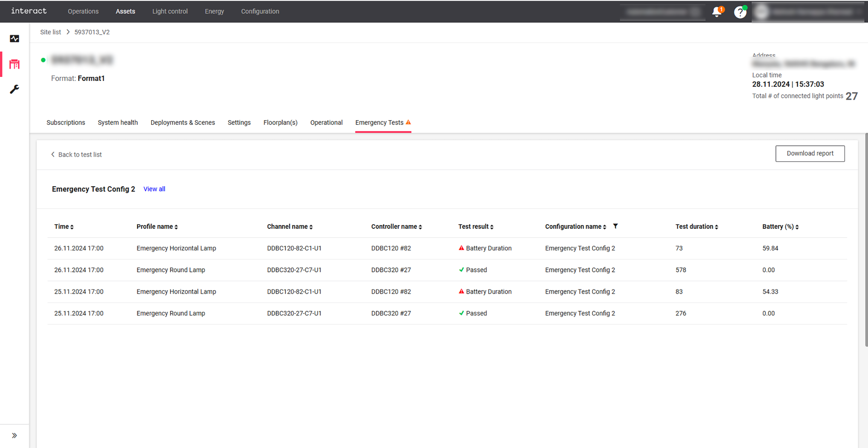The image size is (868, 448).
Task: Select the store assets sidebar icon
Action: tap(14, 64)
